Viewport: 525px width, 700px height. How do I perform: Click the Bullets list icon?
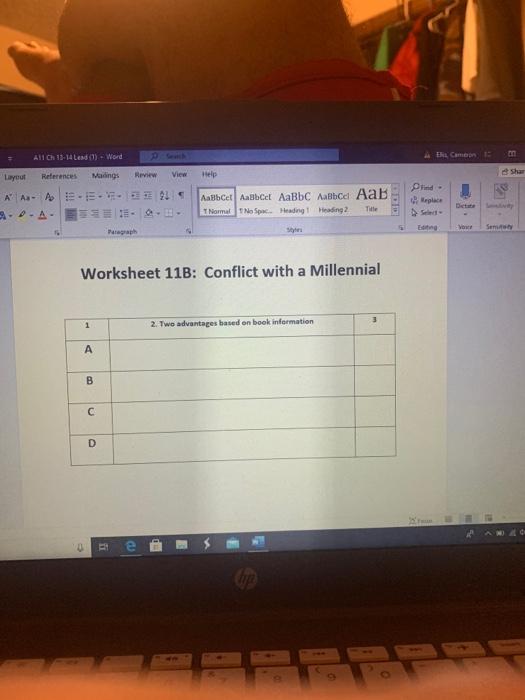point(69,196)
